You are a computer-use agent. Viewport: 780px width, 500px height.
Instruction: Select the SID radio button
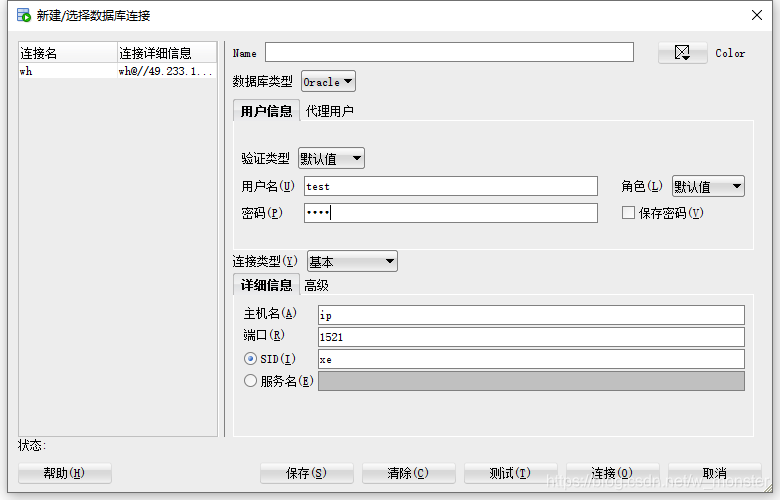250,359
